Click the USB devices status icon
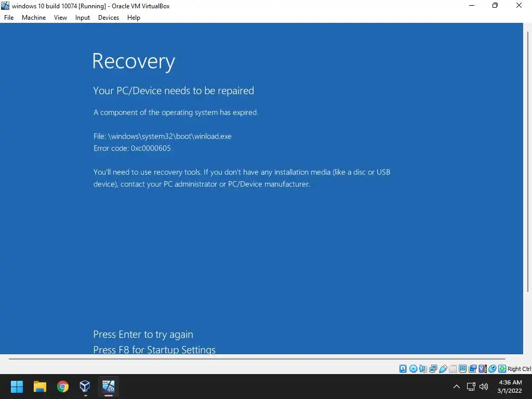The height and width of the screenshot is (399, 532). pos(443,369)
